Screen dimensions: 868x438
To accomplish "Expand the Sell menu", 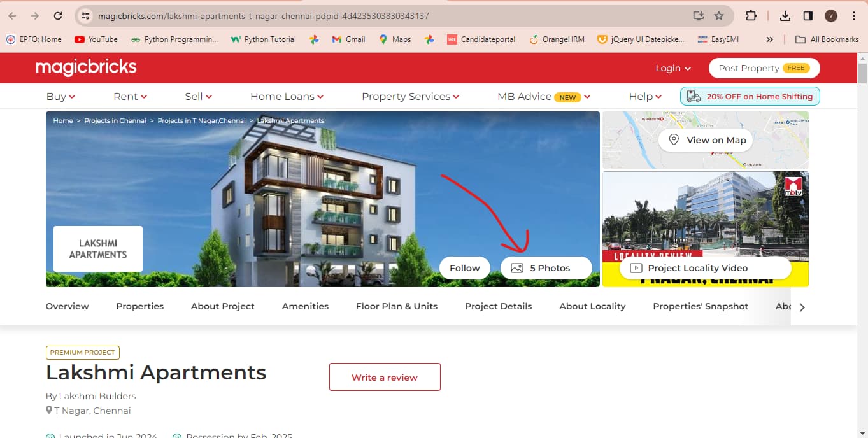I will [x=198, y=96].
